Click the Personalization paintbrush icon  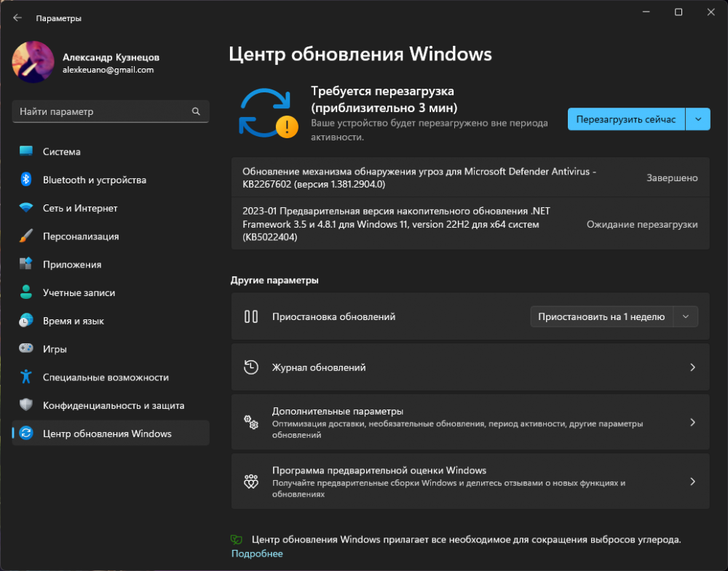(x=26, y=236)
